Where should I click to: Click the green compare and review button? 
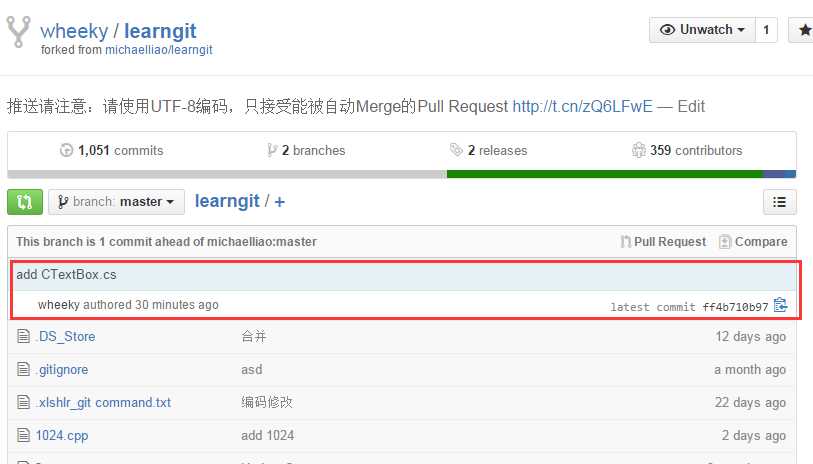(x=25, y=202)
